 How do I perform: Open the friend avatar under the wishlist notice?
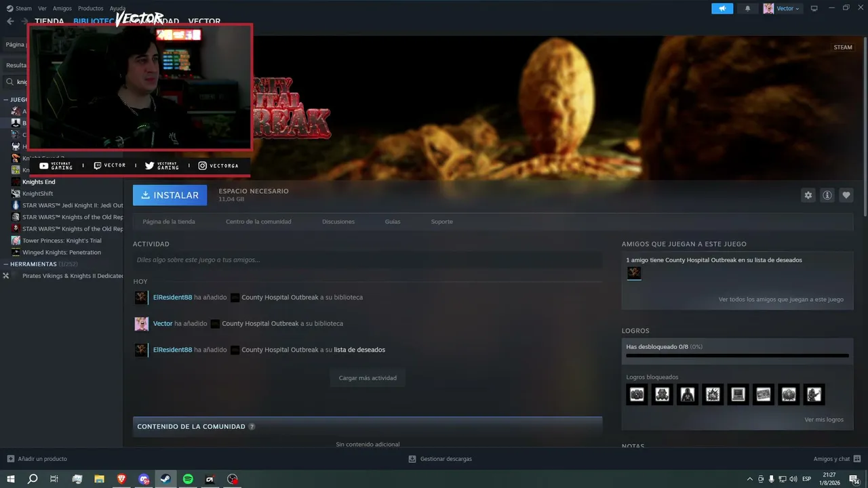[634, 273]
